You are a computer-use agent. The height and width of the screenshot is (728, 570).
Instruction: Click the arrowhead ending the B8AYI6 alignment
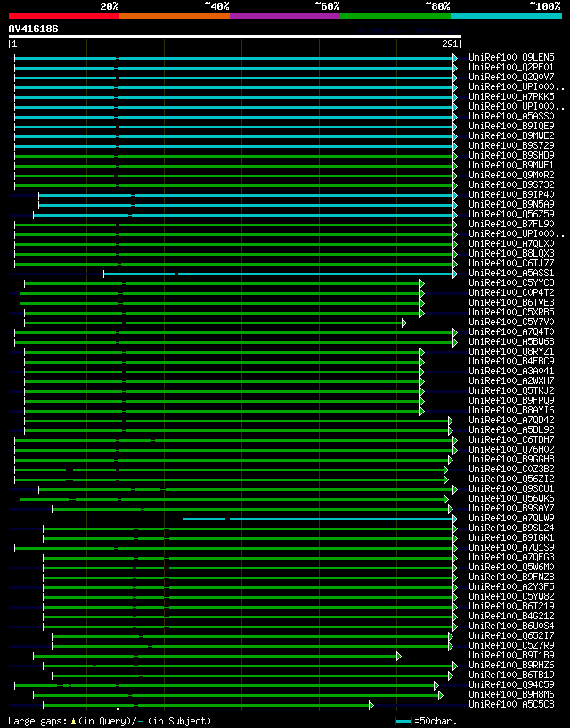click(422, 411)
